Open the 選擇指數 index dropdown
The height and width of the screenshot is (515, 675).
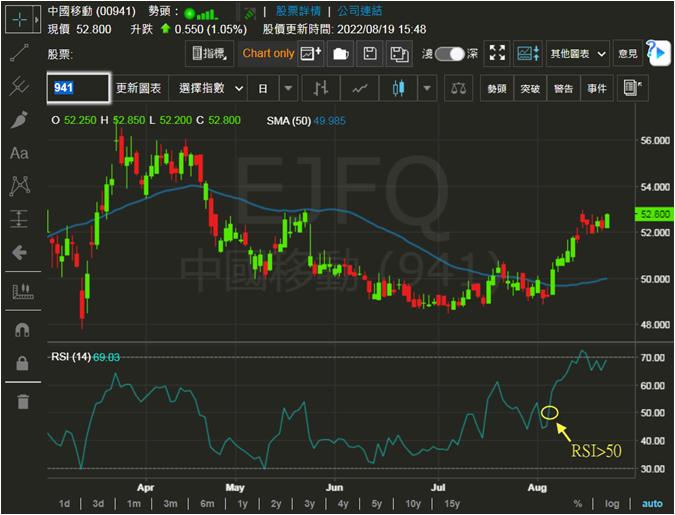coord(207,88)
